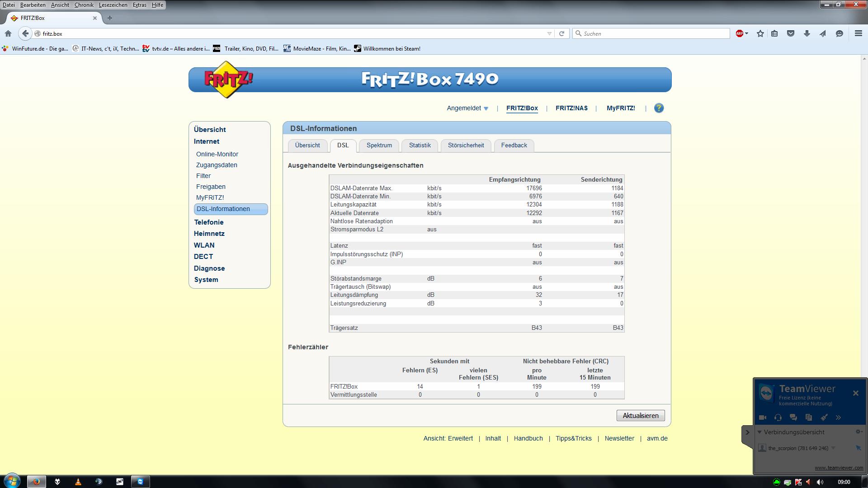Click TeamViewer headset audio icon
This screenshot has height=488, width=868.
click(x=778, y=418)
